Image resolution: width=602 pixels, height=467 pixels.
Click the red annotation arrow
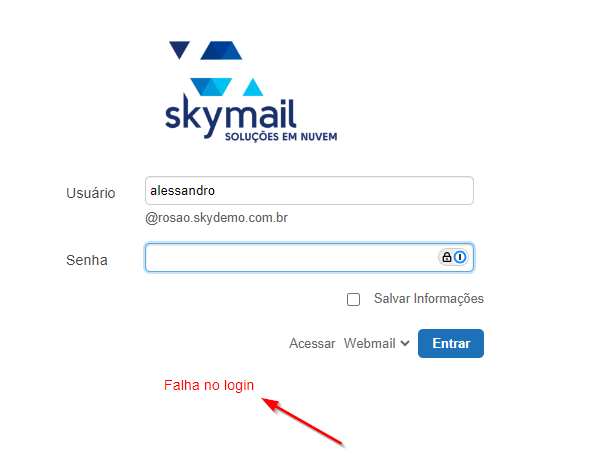(303, 422)
